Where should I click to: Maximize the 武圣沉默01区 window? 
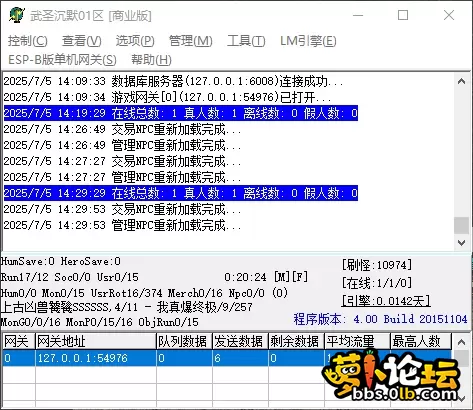click(403, 15)
